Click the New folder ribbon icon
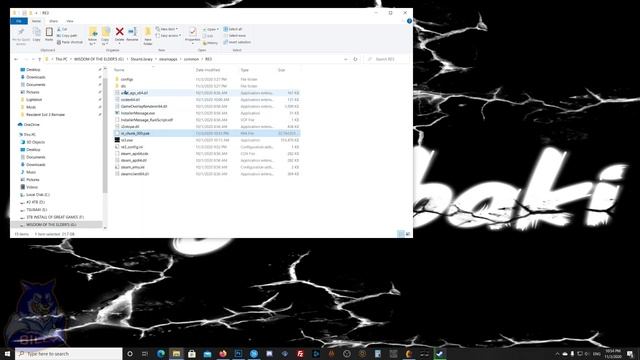 point(148,36)
